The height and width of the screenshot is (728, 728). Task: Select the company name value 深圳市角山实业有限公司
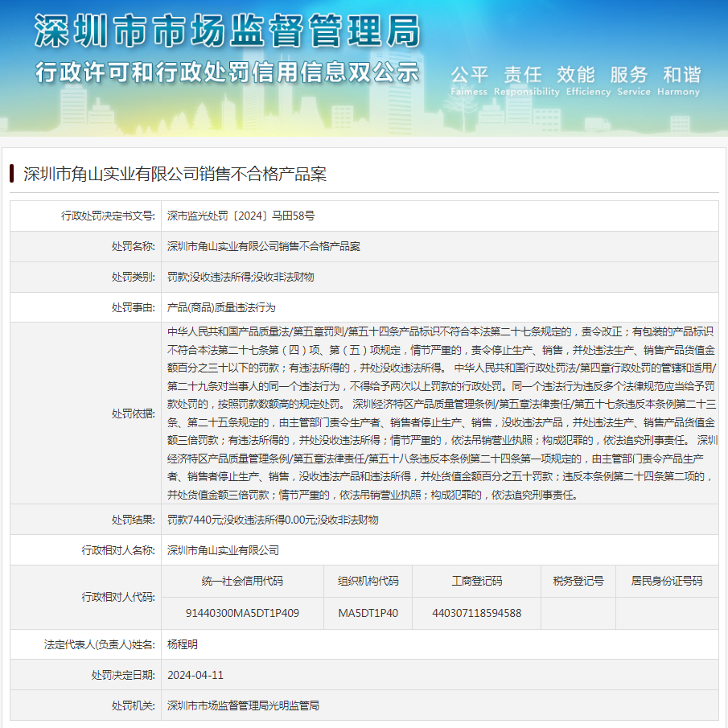(224, 550)
